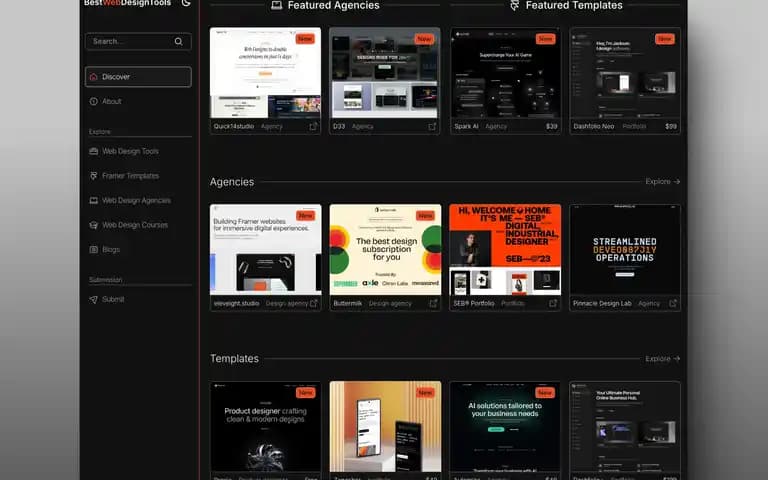Click New badge on Buttermilk card

point(425,216)
